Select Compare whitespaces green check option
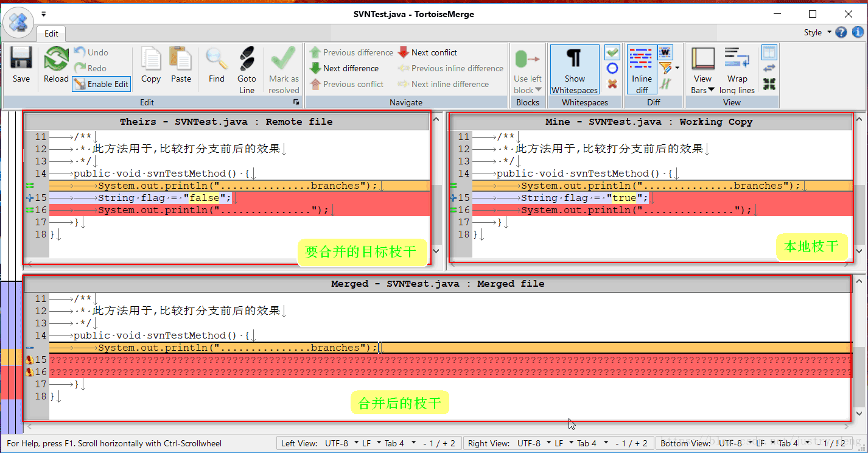Viewport: 868px width, 453px height. point(612,52)
